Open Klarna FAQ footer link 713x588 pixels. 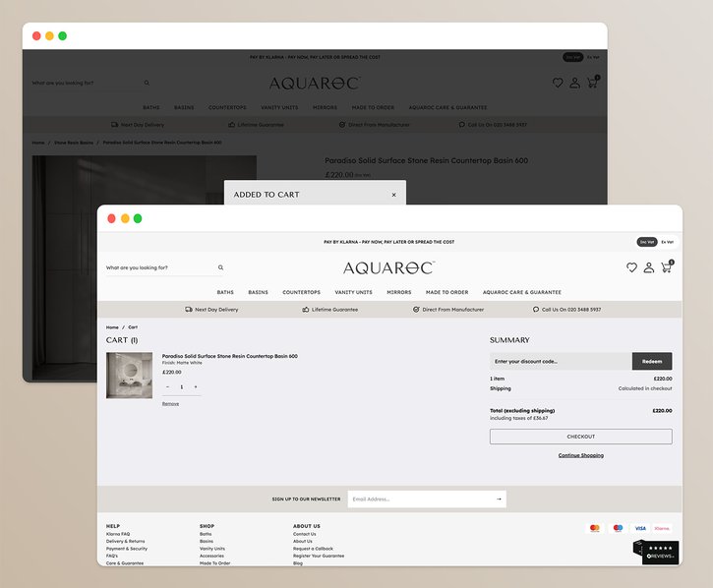click(118, 534)
